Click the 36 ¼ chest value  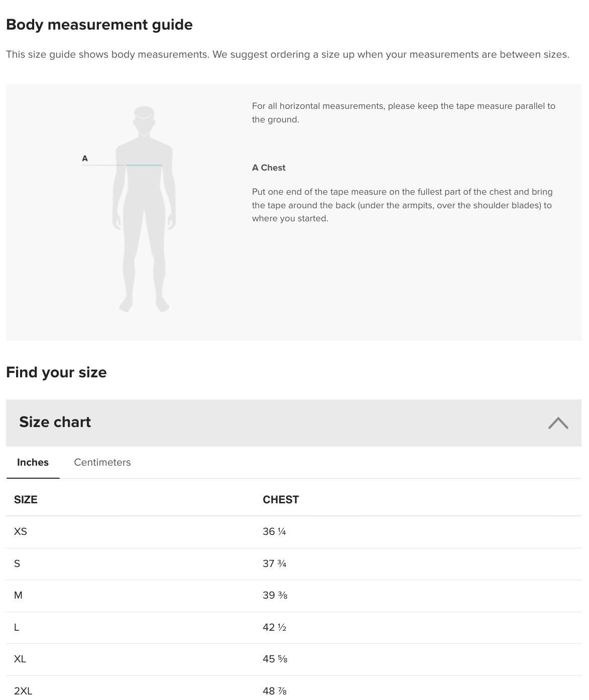click(274, 531)
